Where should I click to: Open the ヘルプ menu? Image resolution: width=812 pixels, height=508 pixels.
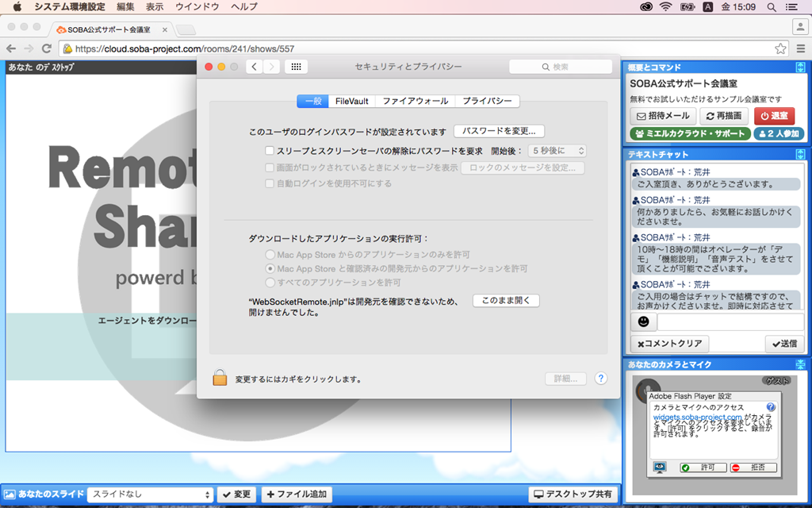pyautogui.click(x=244, y=6)
